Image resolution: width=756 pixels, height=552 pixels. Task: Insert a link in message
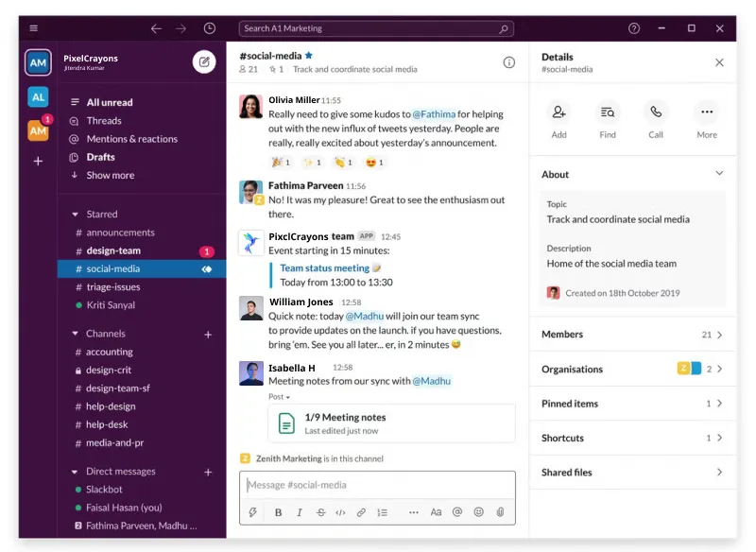click(361, 512)
